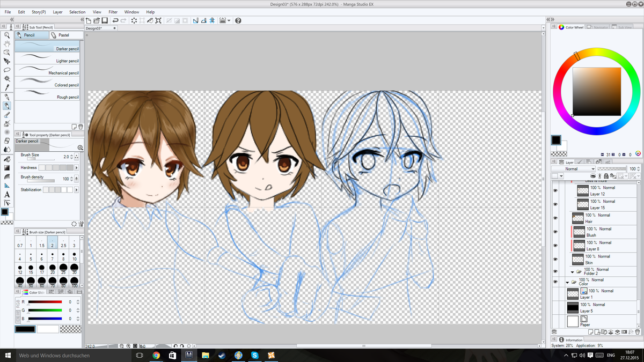Click the Help question mark icon
Viewport: 644px width, 362px height.
click(238, 20)
